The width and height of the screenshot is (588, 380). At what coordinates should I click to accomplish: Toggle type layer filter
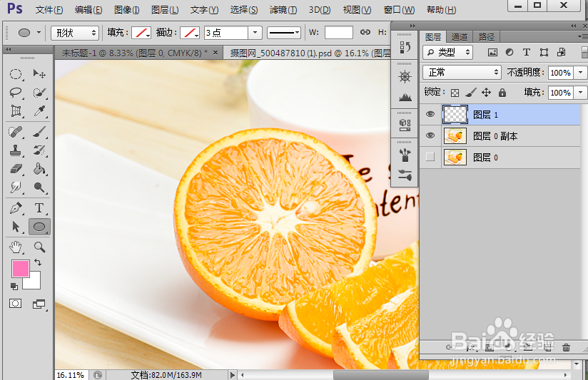click(x=527, y=53)
